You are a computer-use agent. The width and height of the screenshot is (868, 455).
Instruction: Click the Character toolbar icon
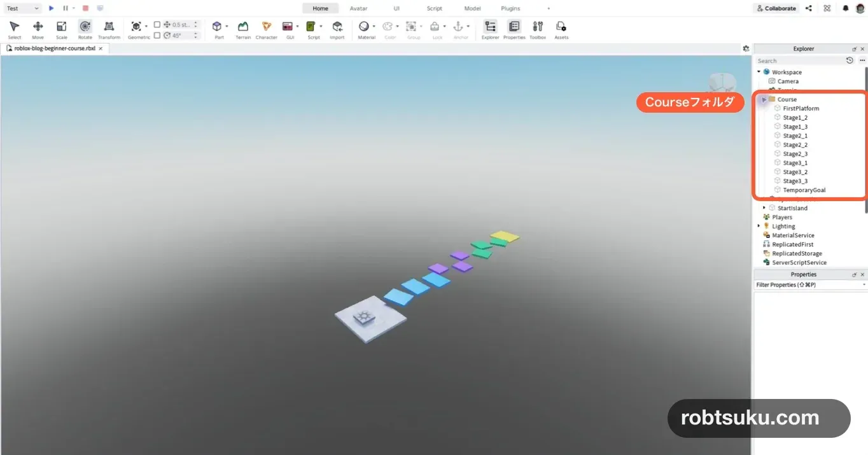coord(266,27)
